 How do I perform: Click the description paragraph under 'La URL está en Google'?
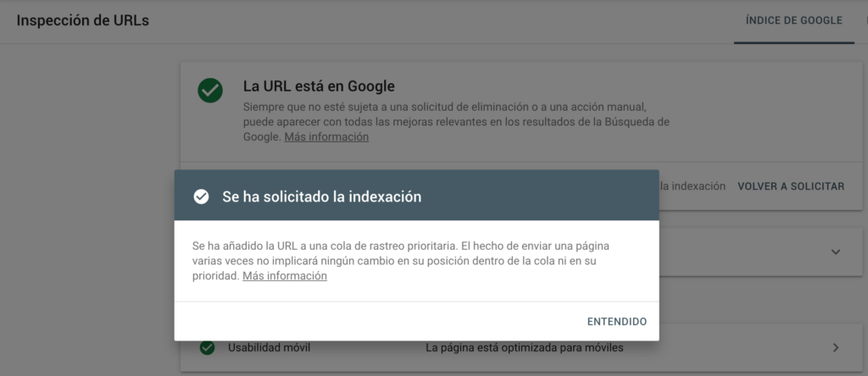coord(456,121)
